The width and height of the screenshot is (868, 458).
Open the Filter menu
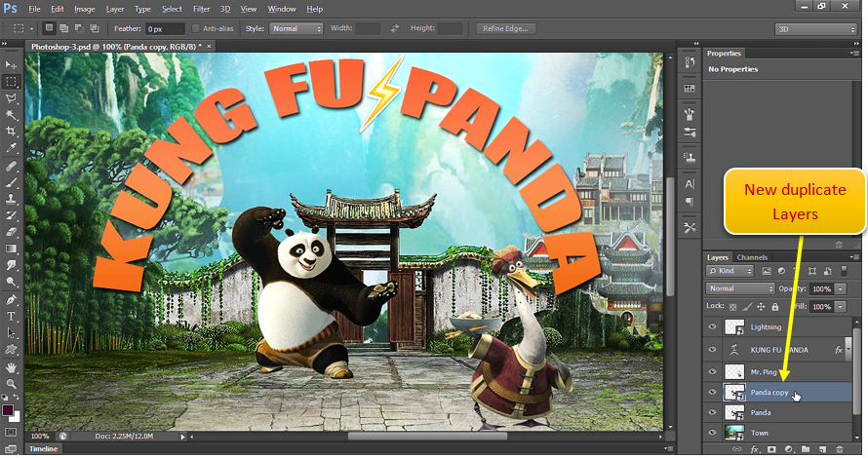click(x=202, y=9)
